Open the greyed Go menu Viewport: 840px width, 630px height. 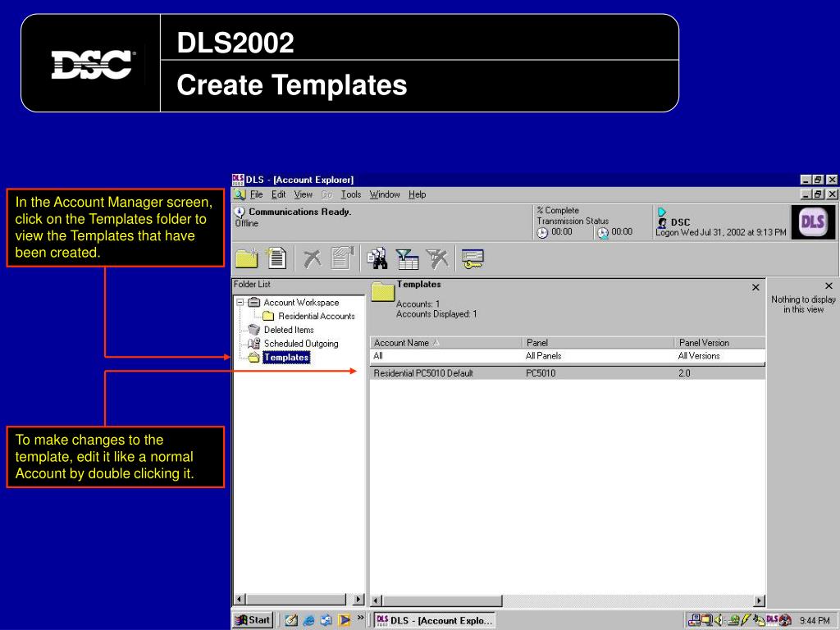(x=326, y=194)
